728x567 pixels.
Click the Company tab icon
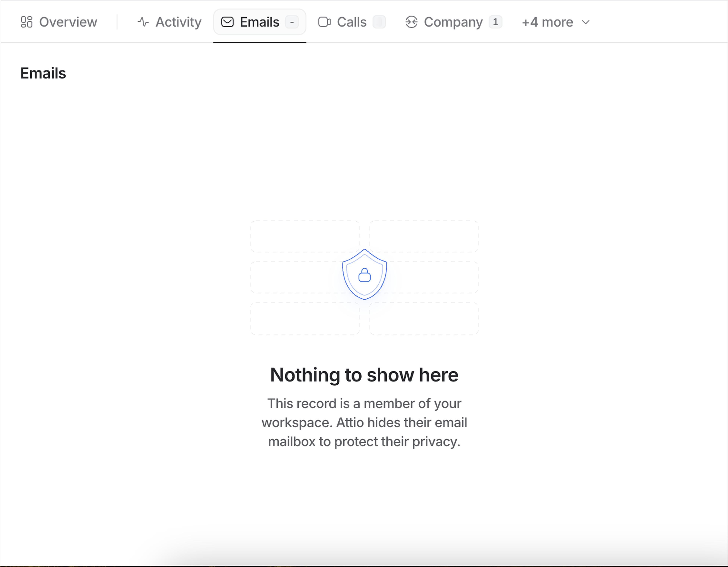pos(411,22)
